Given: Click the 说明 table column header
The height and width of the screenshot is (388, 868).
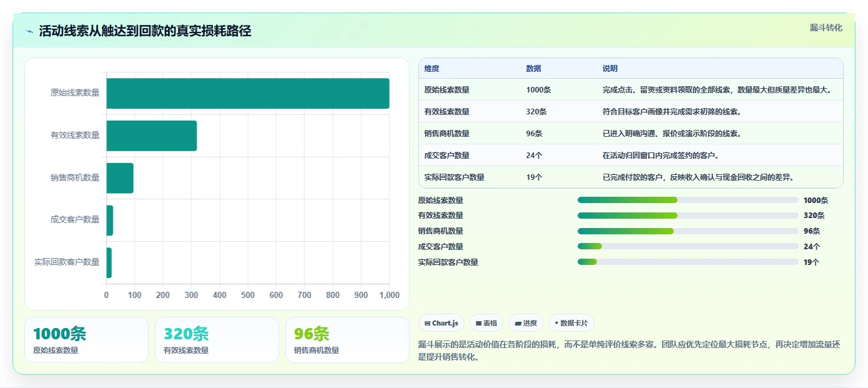Looking at the screenshot, I should [x=609, y=69].
